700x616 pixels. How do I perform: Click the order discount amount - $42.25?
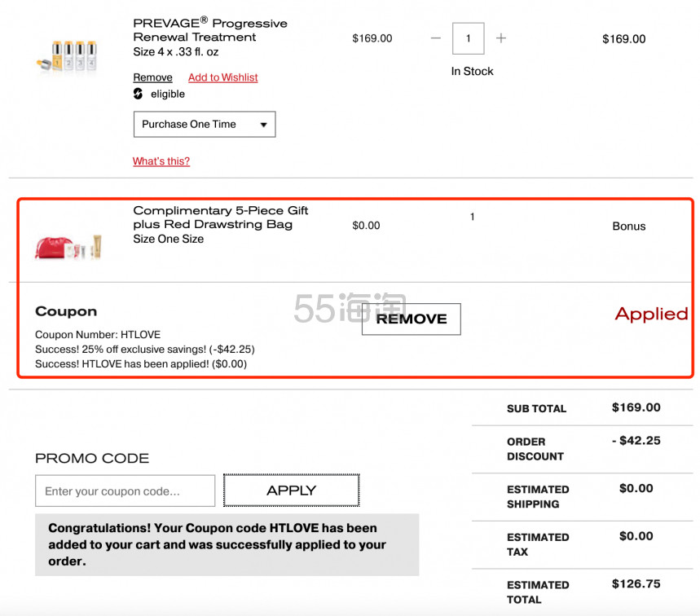(x=636, y=441)
